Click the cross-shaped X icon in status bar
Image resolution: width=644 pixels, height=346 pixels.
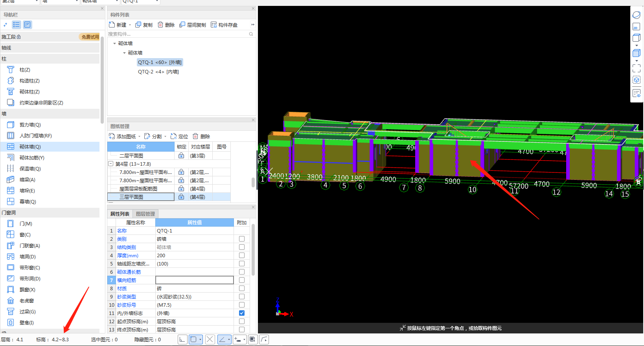pos(210,340)
